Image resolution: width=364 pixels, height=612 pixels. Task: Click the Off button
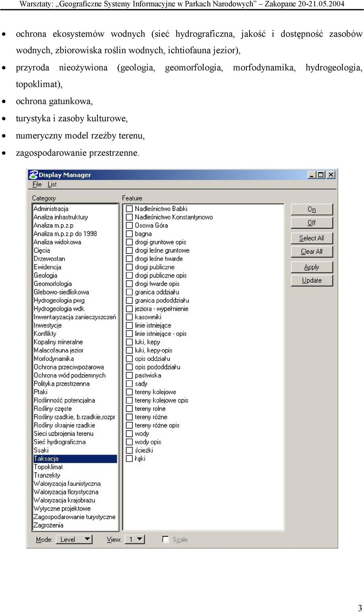[x=312, y=223]
